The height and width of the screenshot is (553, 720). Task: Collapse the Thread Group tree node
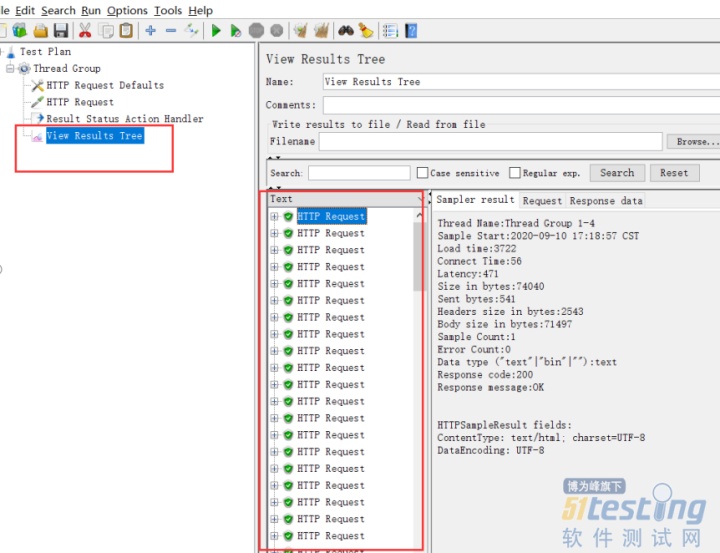tap(10, 69)
